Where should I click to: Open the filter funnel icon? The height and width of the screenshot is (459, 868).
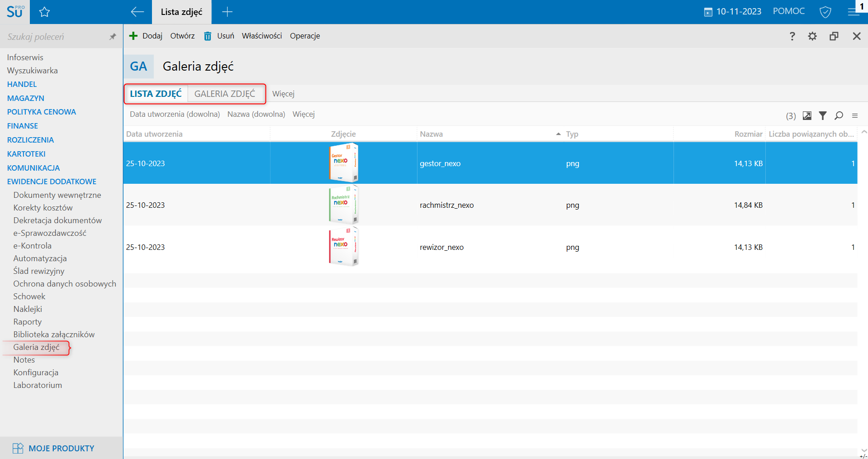pos(823,116)
